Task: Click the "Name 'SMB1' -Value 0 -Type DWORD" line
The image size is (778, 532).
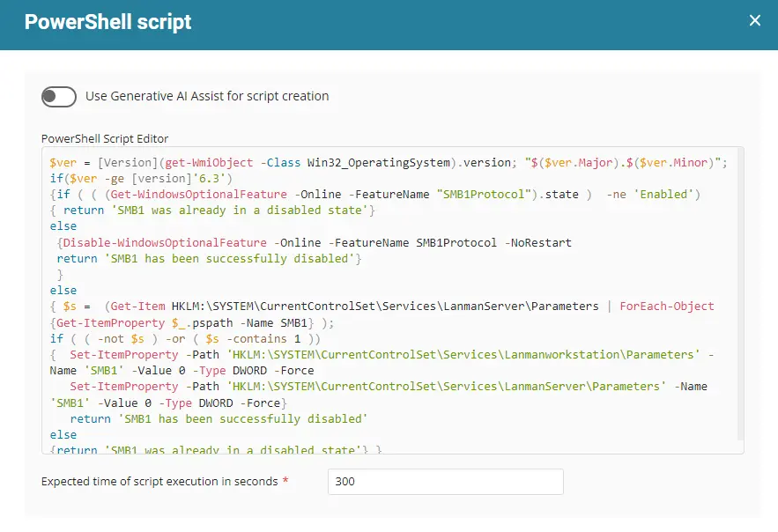Action: coord(182,371)
